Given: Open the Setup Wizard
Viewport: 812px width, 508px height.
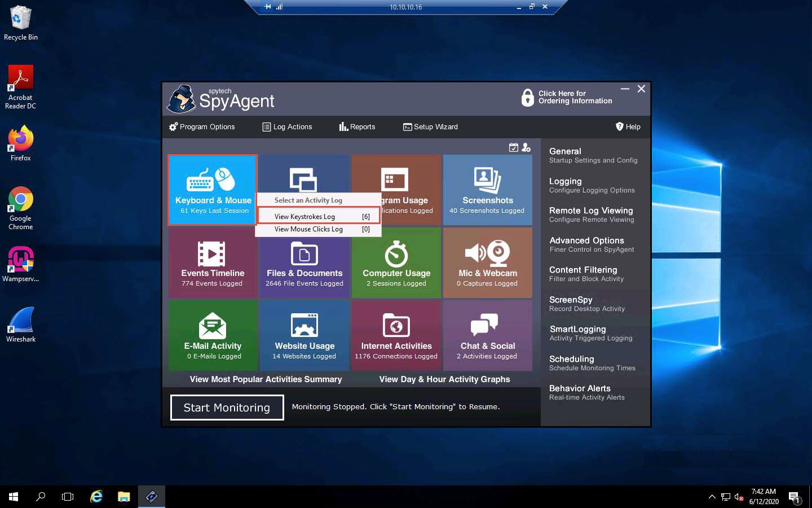Looking at the screenshot, I should pos(430,127).
